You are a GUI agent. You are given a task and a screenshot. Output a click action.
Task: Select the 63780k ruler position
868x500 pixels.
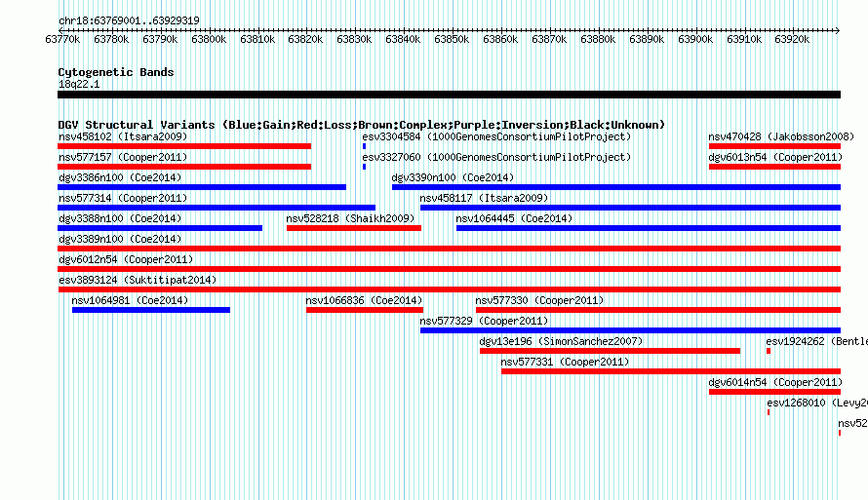tap(111, 39)
